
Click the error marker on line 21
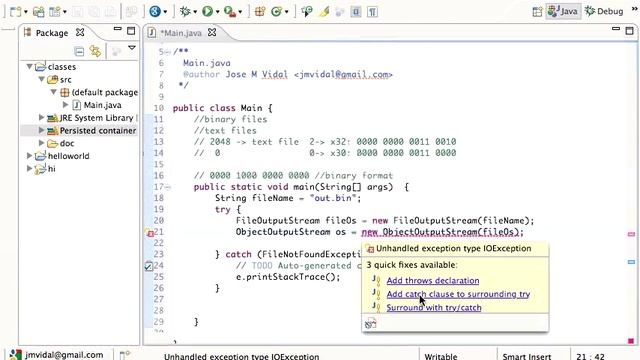tap(149, 233)
